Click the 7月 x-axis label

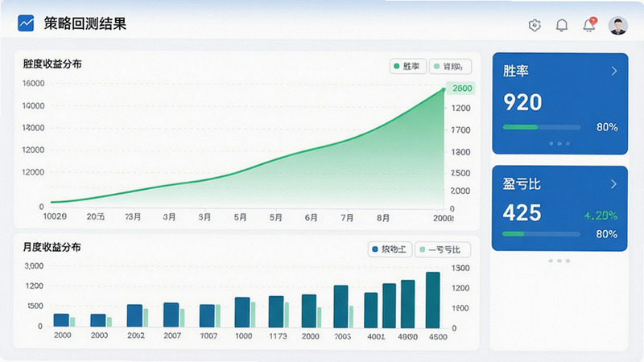[347, 217]
